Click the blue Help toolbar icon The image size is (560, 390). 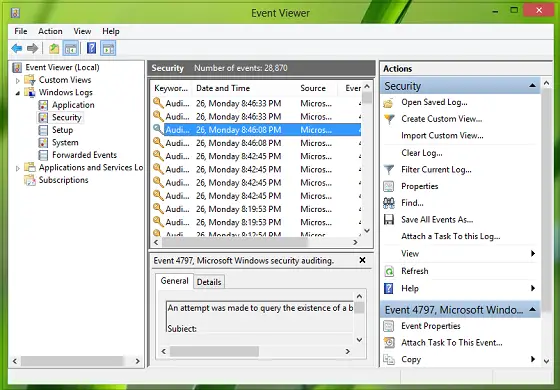(91, 48)
